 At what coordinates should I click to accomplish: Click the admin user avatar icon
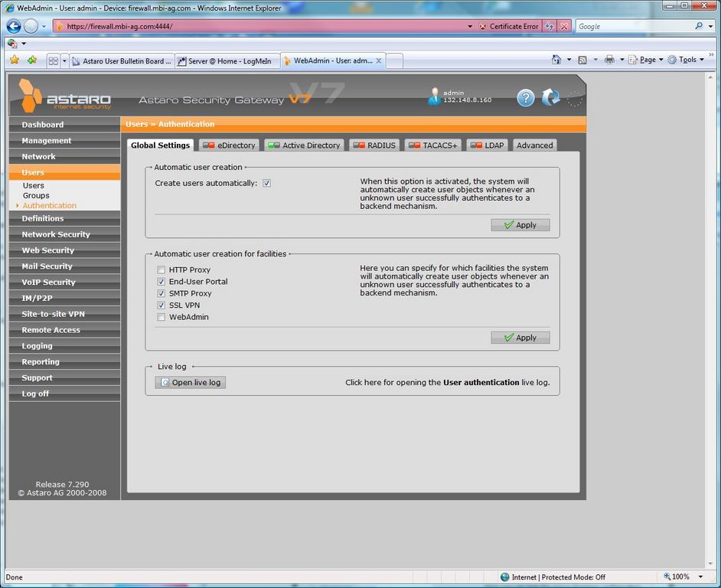tap(434, 96)
